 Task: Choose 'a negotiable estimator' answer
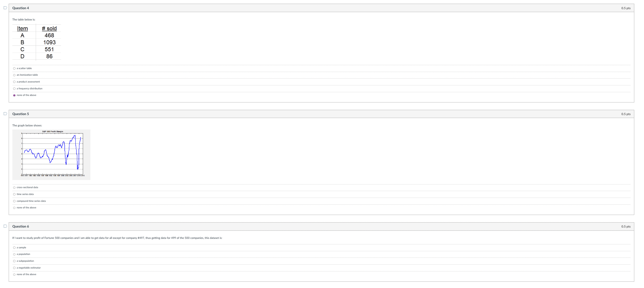point(14,268)
